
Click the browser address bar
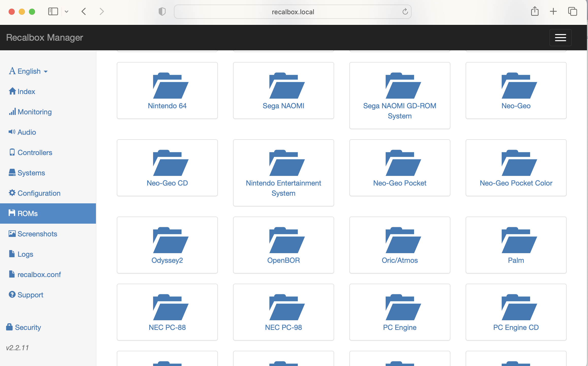(x=292, y=11)
